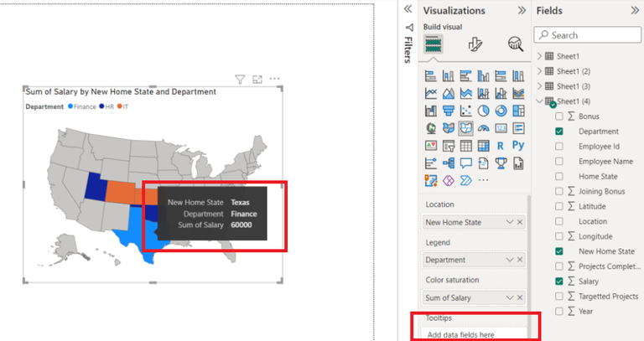644x341 pixels.
Task: Click the focus mode icon above map
Action: coord(257,80)
